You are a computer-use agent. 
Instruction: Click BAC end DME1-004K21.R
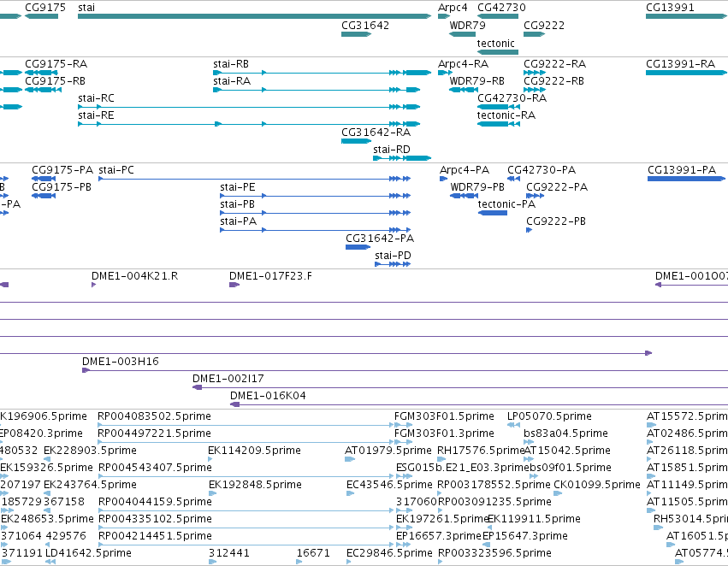pos(94,285)
